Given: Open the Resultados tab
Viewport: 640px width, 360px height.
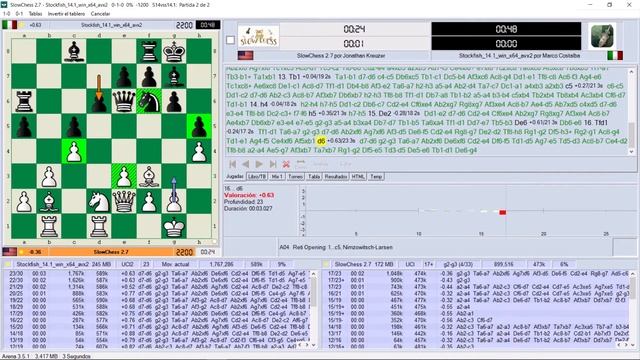Looking at the screenshot, I should [x=336, y=177].
